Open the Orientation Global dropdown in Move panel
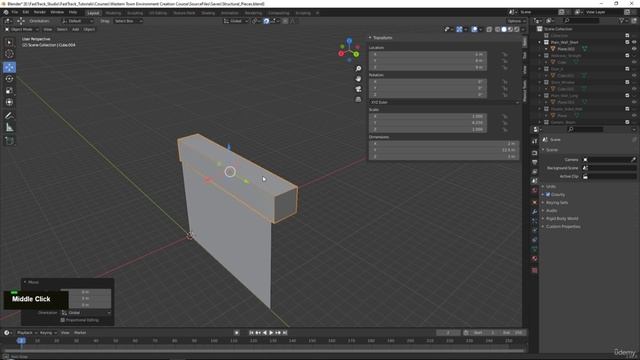This screenshot has height=360, width=640. tap(86, 313)
